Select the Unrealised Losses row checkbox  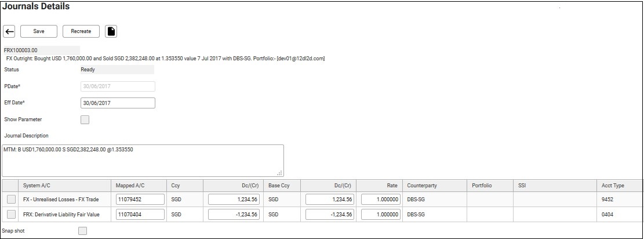coord(12,200)
